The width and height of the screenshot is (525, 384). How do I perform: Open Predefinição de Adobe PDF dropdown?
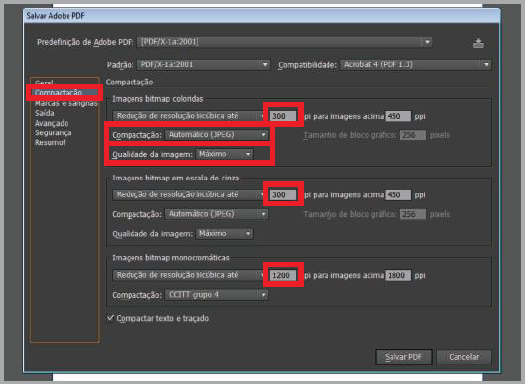click(x=284, y=42)
